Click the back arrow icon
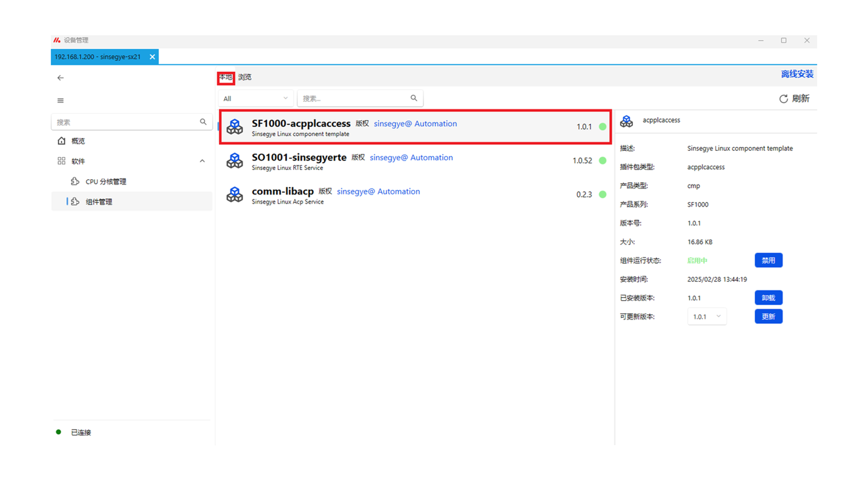The width and height of the screenshot is (868, 488). [x=61, y=78]
